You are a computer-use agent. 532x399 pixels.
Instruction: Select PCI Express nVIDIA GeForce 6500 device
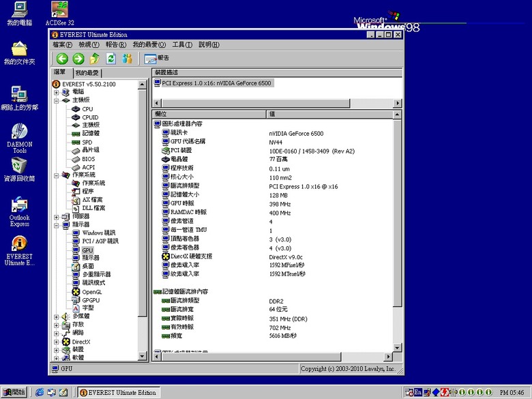click(x=216, y=83)
